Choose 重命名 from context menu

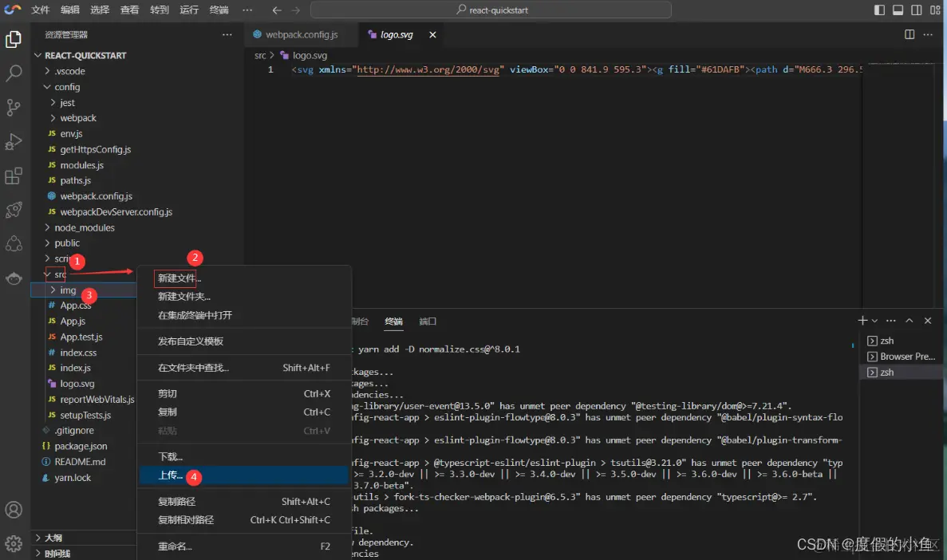point(244,546)
